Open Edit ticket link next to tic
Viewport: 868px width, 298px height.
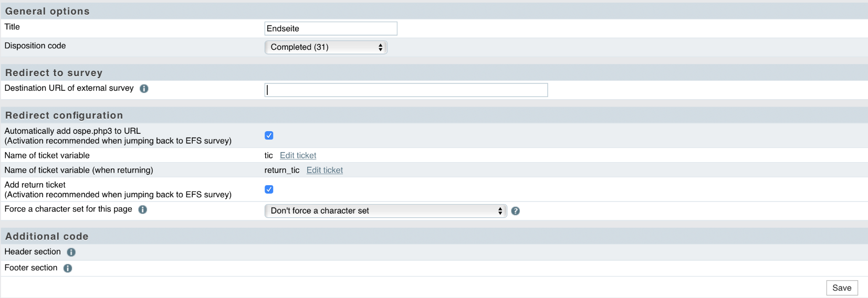coord(298,155)
